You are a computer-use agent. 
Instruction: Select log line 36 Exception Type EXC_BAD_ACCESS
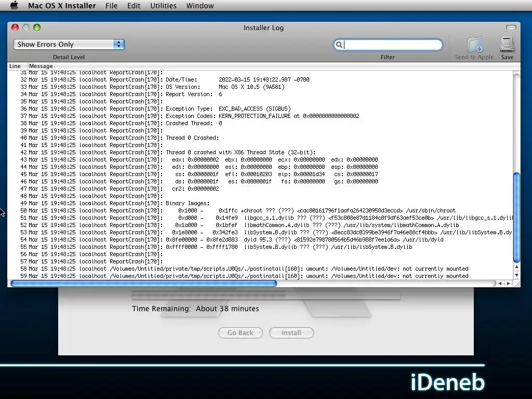(x=260, y=109)
